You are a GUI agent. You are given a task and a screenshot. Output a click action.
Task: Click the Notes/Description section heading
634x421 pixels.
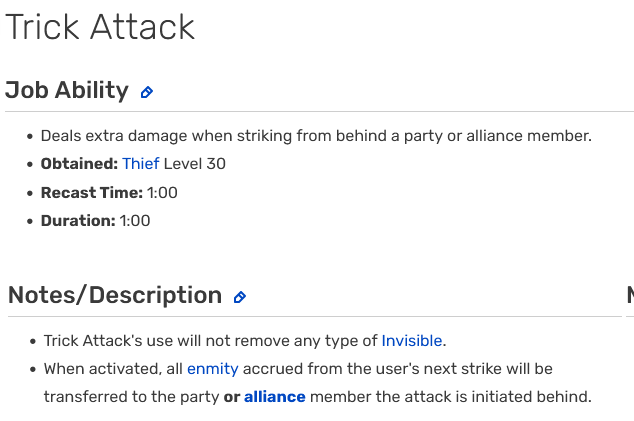pos(115,296)
